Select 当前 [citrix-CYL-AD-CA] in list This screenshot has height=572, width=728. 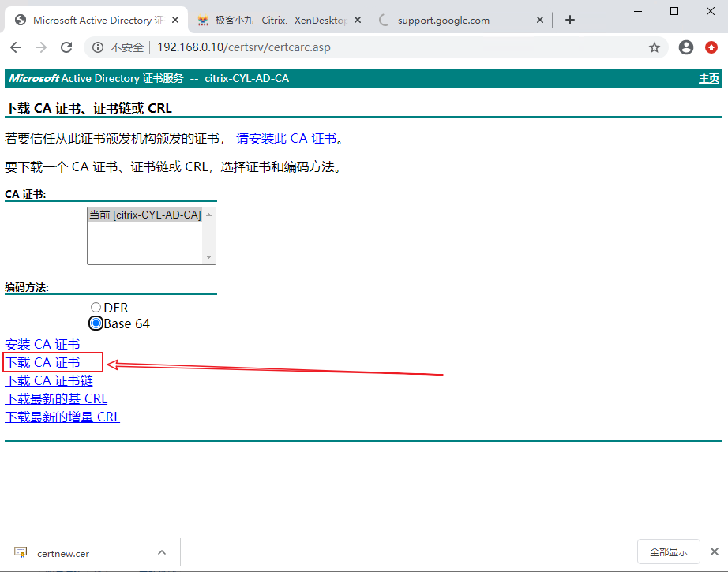pos(144,215)
